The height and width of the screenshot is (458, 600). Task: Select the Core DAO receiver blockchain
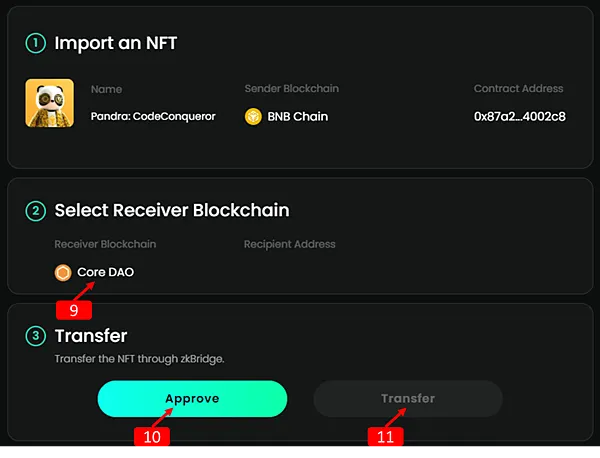105,272
